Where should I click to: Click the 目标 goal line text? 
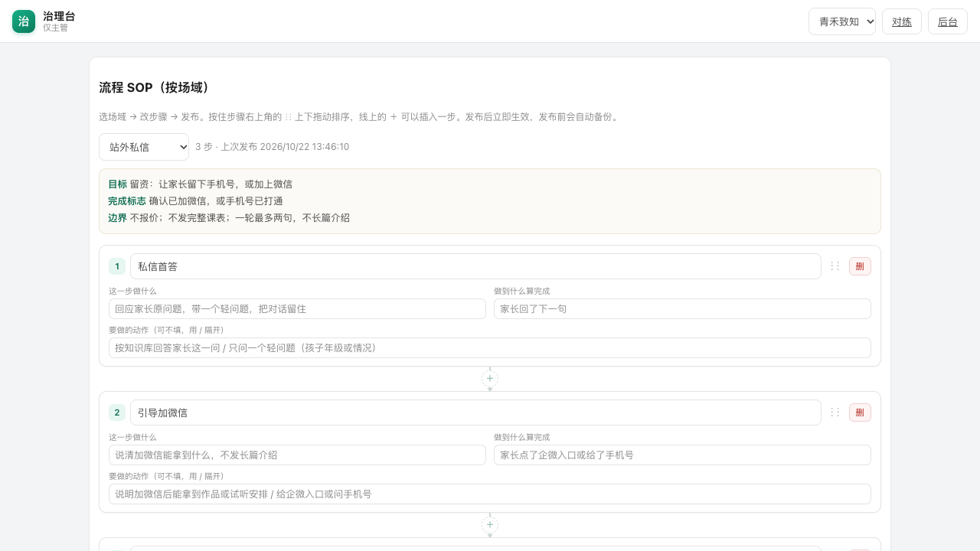[200, 184]
